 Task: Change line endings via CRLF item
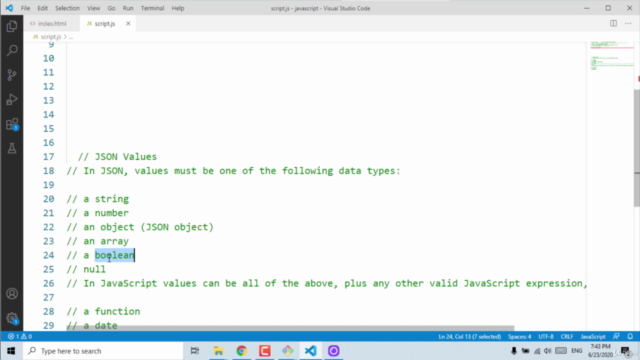pyautogui.click(x=567, y=337)
